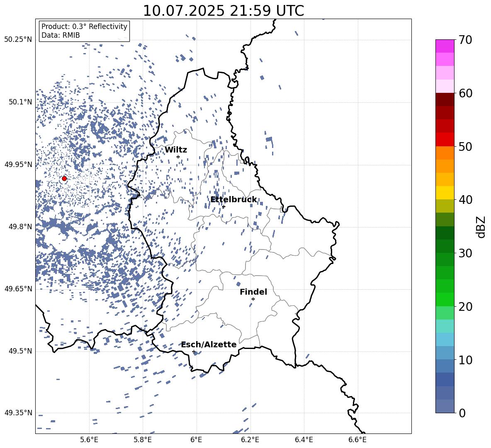Click the colorbar tick label 0
This screenshot has width=491, height=448.
coord(462,413)
